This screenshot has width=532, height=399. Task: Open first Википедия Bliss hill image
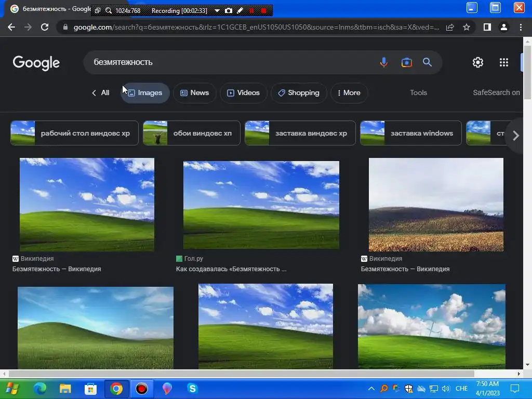pyautogui.click(x=87, y=205)
